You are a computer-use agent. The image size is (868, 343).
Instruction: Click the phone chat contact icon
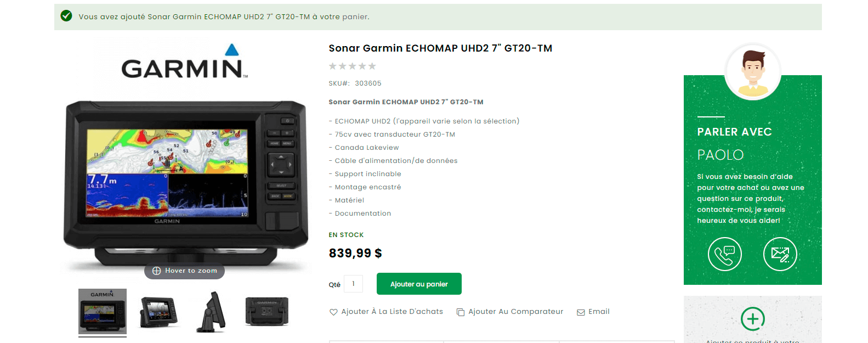(x=724, y=254)
